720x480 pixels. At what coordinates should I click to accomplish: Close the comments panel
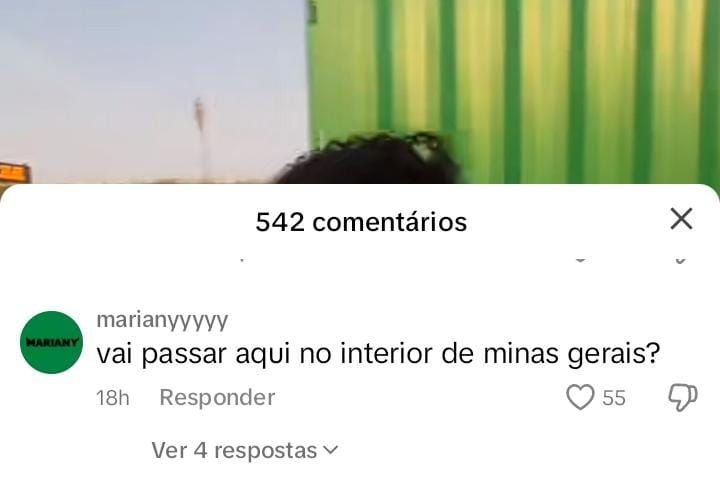click(x=681, y=219)
